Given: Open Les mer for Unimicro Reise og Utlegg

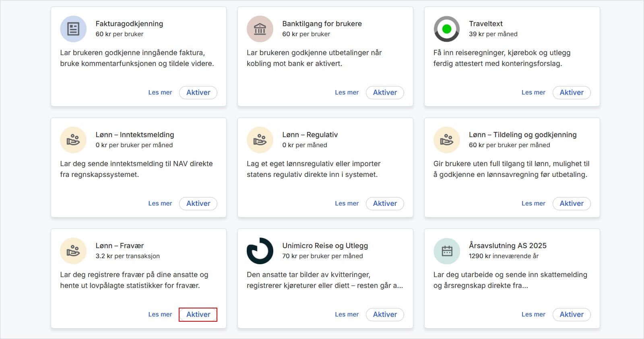Looking at the screenshot, I should (347, 314).
